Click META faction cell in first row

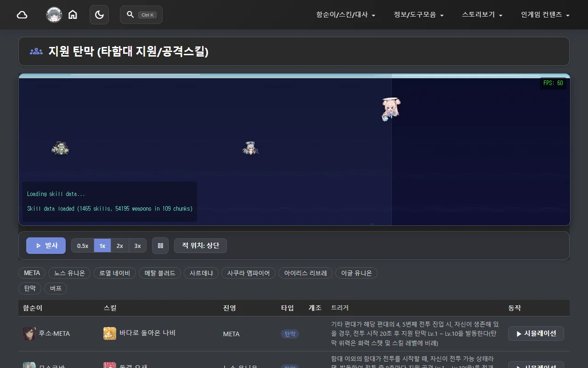coord(232,334)
